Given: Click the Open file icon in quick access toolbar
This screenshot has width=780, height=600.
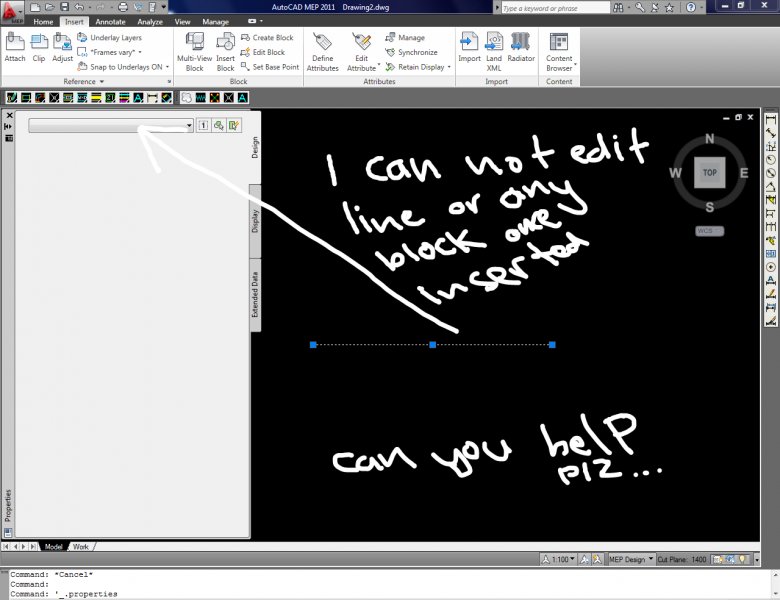Looking at the screenshot, I should coord(49,7).
